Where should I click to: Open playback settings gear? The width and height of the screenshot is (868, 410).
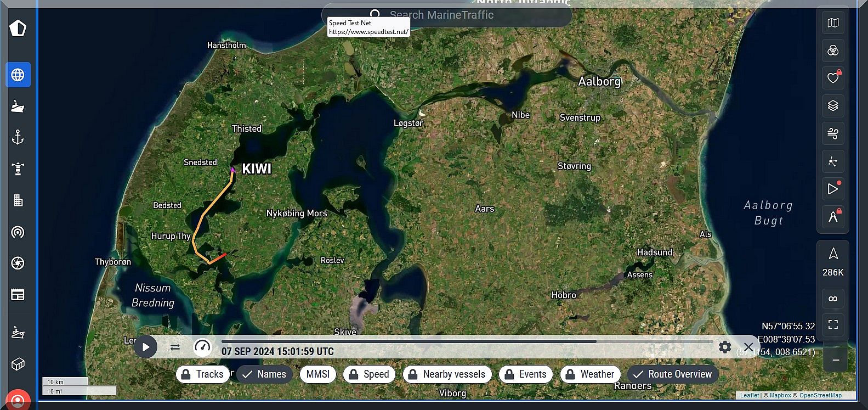[x=724, y=347]
